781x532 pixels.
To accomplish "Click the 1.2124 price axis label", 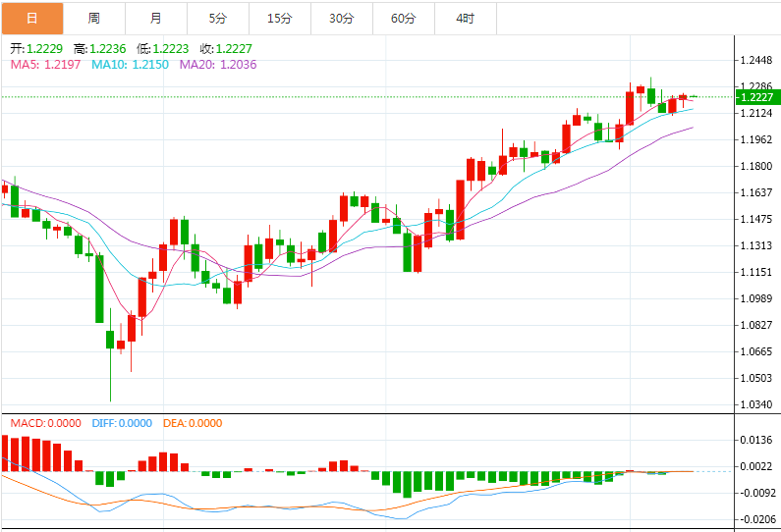I will [x=756, y=114].
